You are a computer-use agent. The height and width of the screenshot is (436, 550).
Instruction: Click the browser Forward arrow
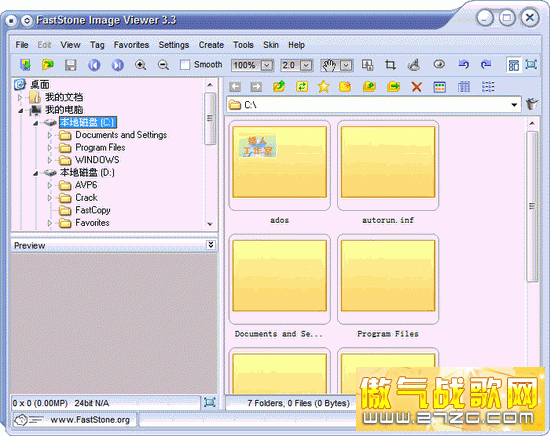coord(256,87)
